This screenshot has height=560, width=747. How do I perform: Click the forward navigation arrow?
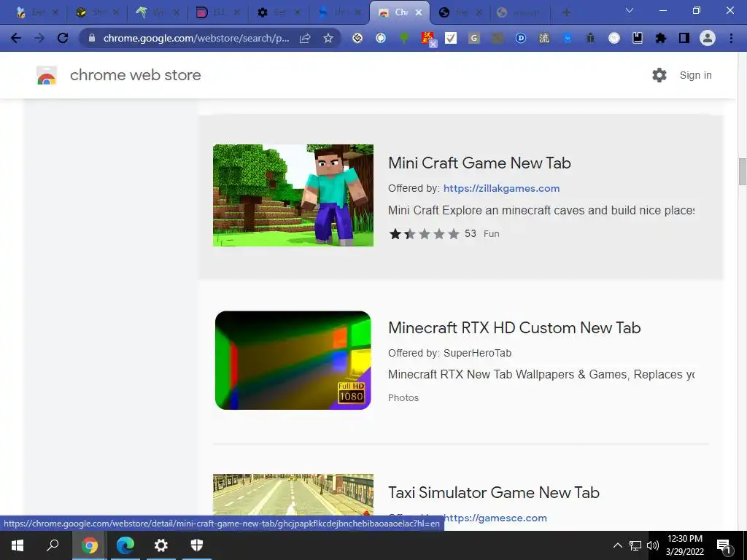(x=39, y=38)
